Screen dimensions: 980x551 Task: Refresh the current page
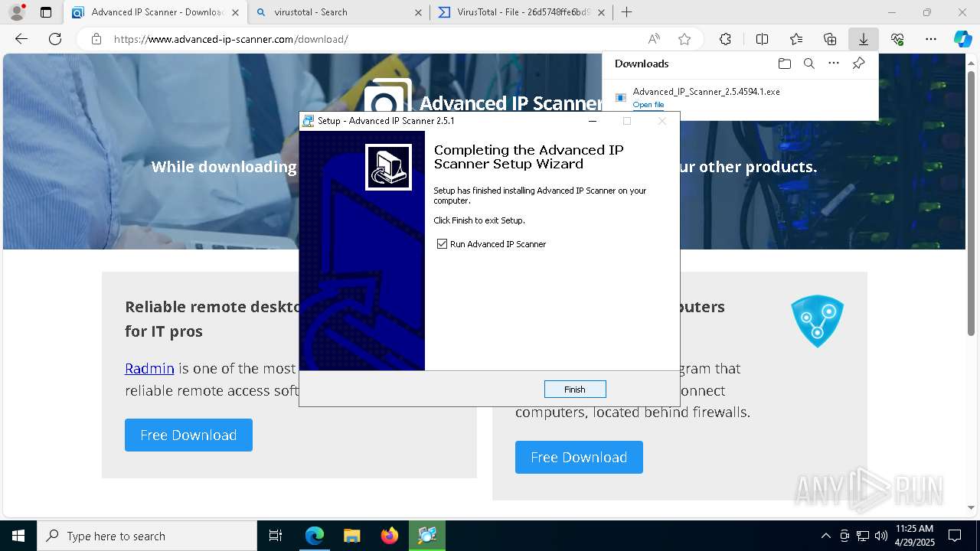(x=55, y=39)
